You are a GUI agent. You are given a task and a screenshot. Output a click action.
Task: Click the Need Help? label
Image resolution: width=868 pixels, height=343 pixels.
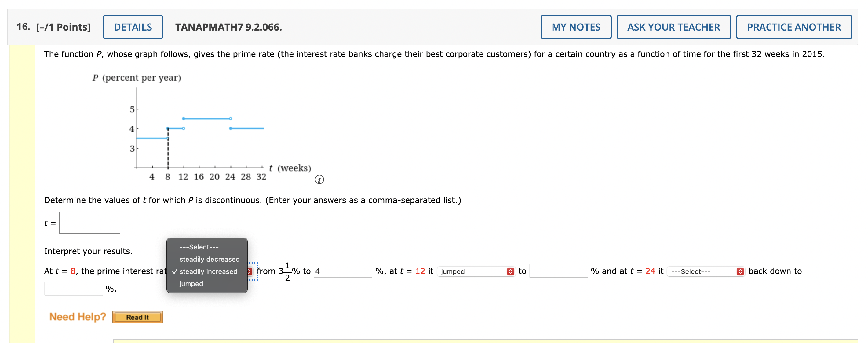tap(77, 316)
